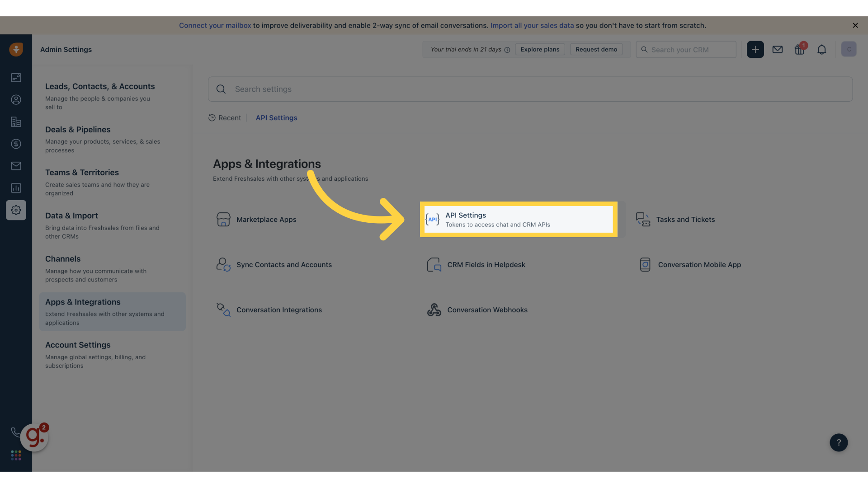Click the Tasks and Tickets icon
The width and height of the screenshot is (868, 488).
click(x=643, y=220)
